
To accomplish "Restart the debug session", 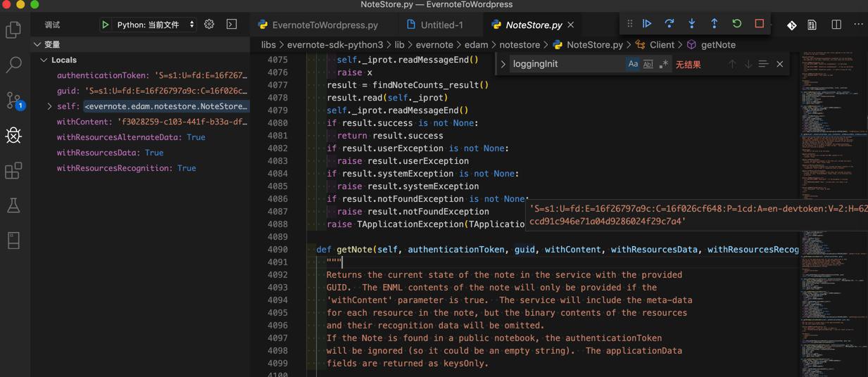I will [x=737, y=24].
